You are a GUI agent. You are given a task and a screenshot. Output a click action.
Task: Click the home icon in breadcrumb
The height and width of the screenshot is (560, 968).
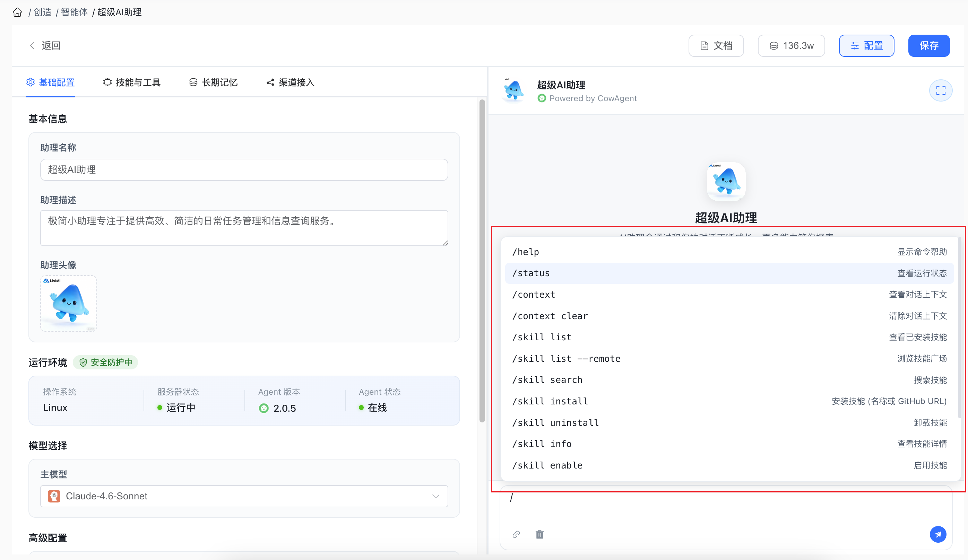click(x=17, y=12)
